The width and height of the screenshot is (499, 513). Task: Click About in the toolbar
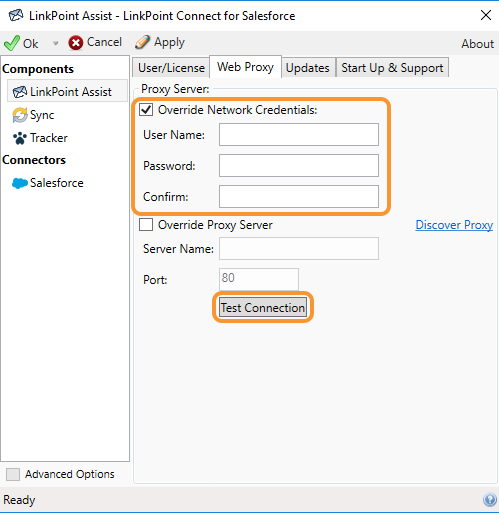(477, 44)
